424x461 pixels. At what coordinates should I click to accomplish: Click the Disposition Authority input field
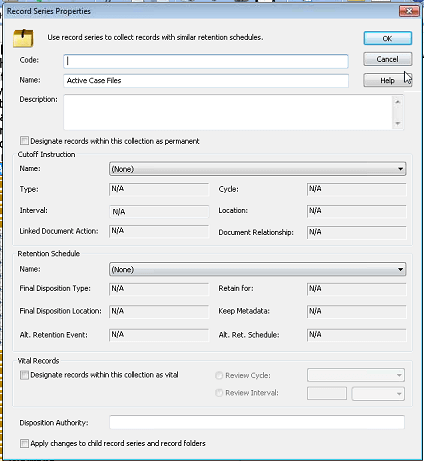pos(257,422)
